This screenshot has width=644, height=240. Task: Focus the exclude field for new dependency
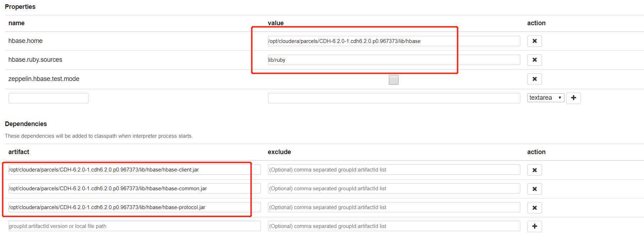pos(393,226)
